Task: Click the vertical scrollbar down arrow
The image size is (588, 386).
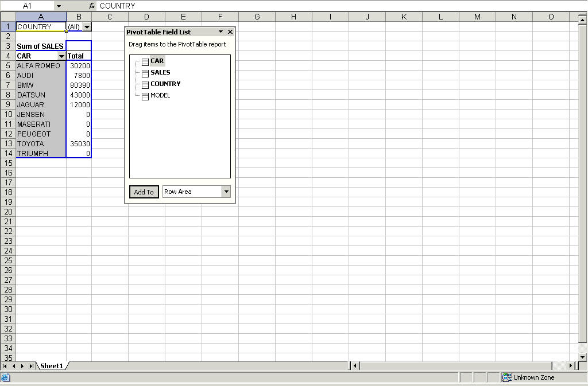Action: (582, 357)
